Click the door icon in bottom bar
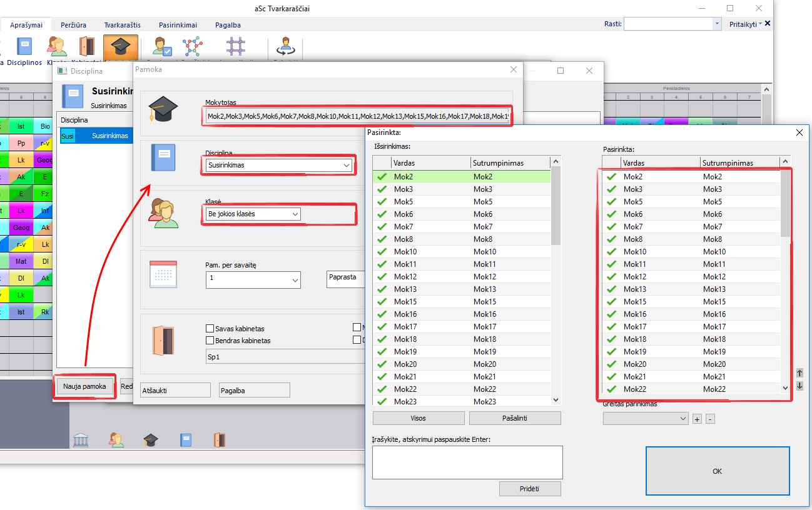This screenshot has width=812, height=510. [219, 440]
